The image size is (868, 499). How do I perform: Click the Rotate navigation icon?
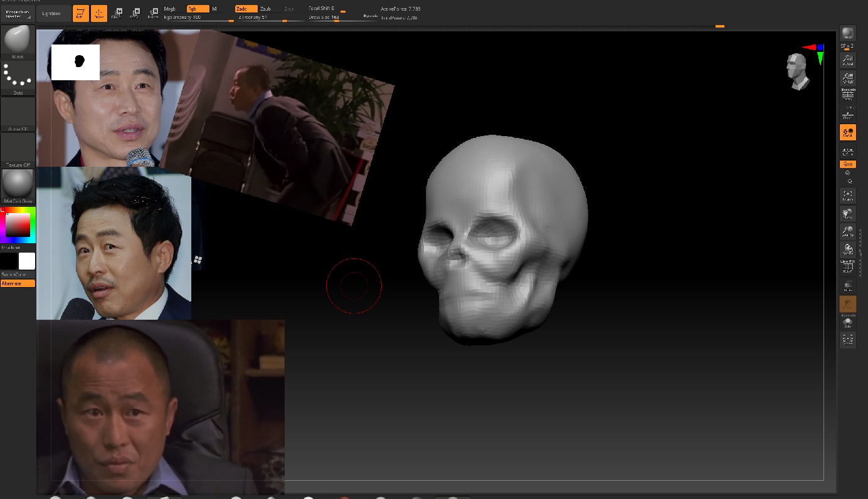click(x=848, y=249)
